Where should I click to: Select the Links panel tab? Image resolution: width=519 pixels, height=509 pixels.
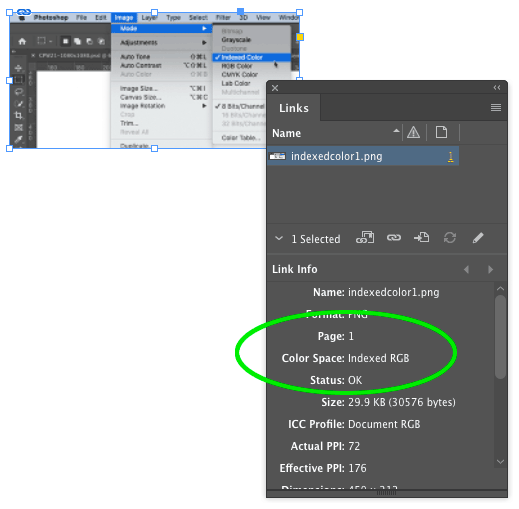tap(294, 108)
